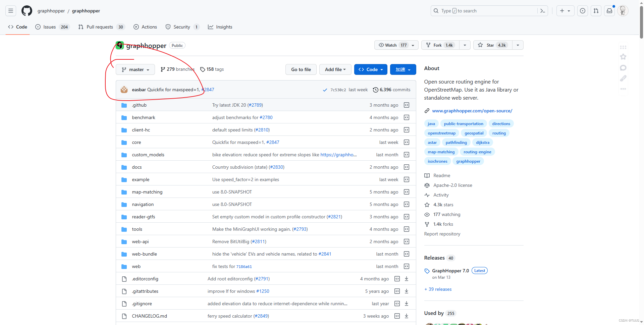Screen dimensions: 644x325
Task: Open the graphhopper owner breadcrumb link
Action: pyautogui.click(x=51, y=11)
